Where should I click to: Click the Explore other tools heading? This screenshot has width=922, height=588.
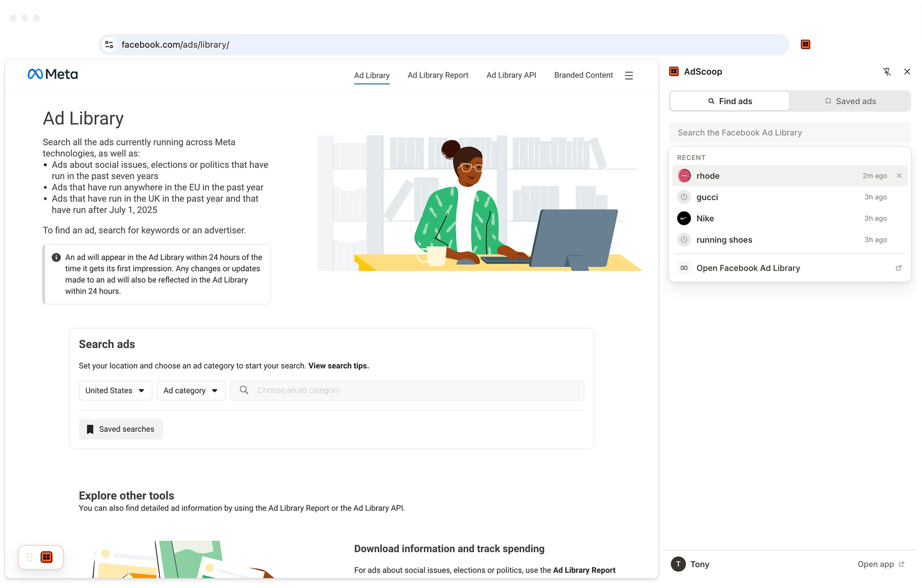126,496
